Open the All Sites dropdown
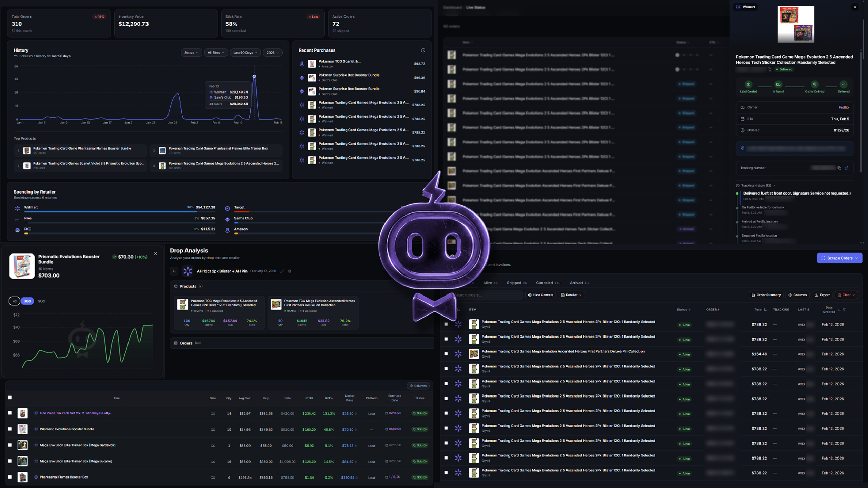Image resolution: width=868 pixels, height=488 pixels. (216, 53)
